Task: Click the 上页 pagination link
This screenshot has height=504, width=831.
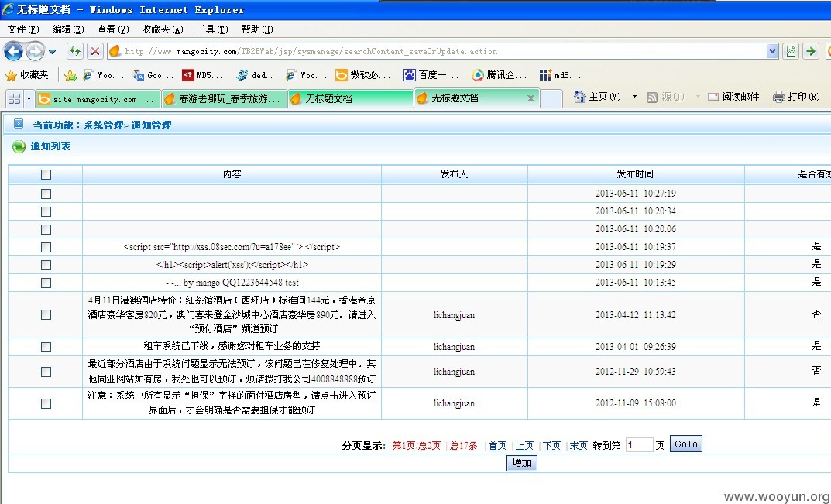Action: tap(524, 446)
